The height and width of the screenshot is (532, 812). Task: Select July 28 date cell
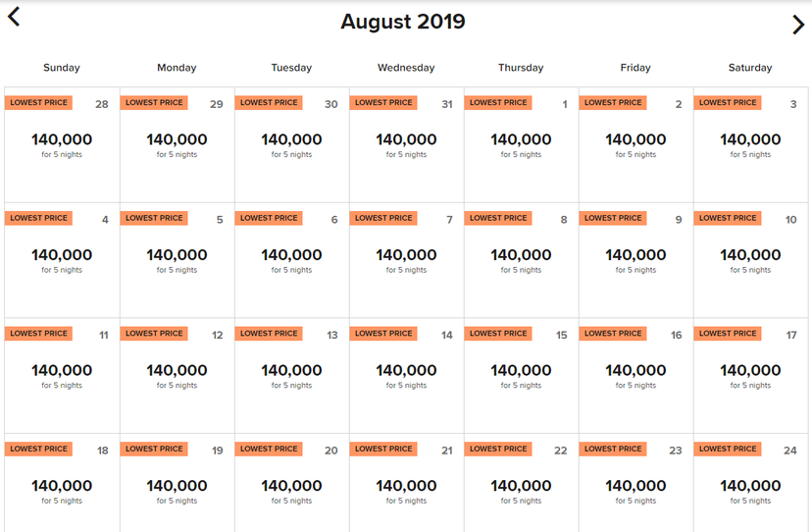62,145
